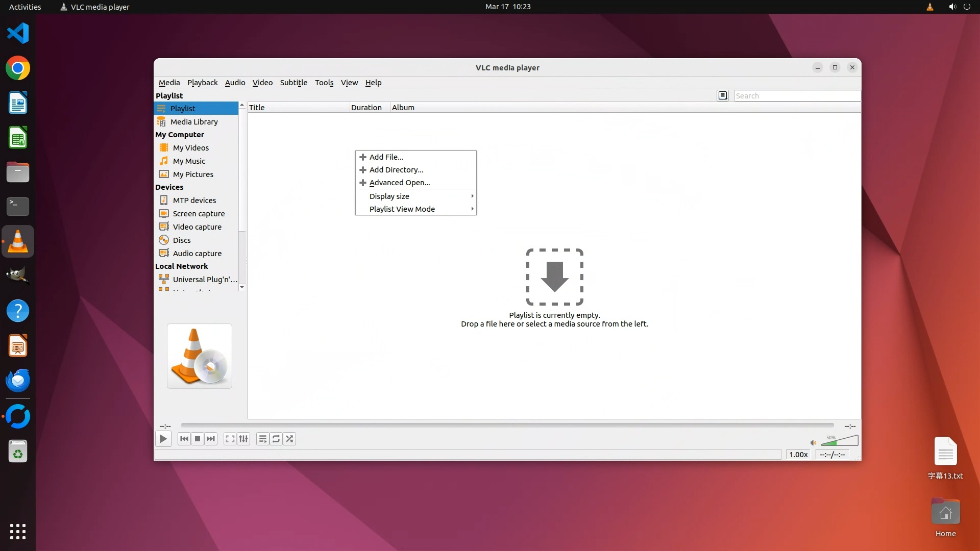Click the Play button
Image resolution: width=980 pixels, height=551 pixels.
click(163, 439)
